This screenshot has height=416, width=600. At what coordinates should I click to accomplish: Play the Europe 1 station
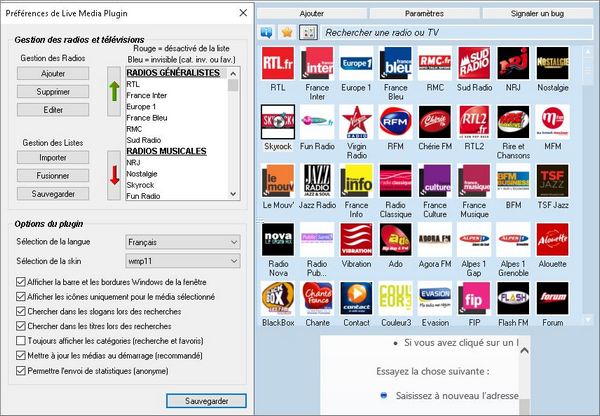356,63
